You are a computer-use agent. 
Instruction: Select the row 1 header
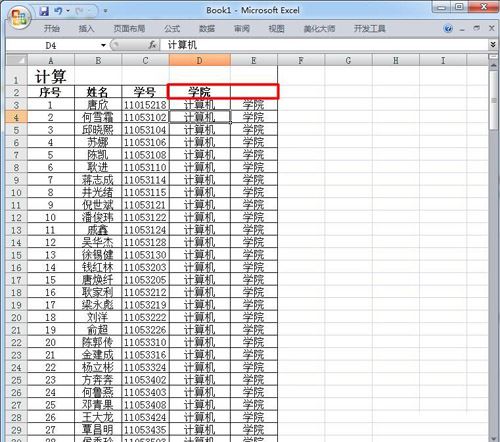pos(16,76)
